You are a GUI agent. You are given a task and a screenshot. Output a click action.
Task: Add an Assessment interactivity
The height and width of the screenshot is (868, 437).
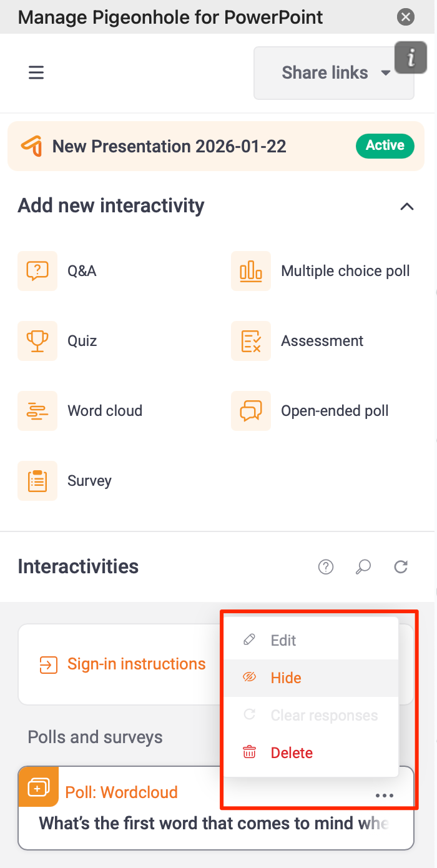(251, 341)
